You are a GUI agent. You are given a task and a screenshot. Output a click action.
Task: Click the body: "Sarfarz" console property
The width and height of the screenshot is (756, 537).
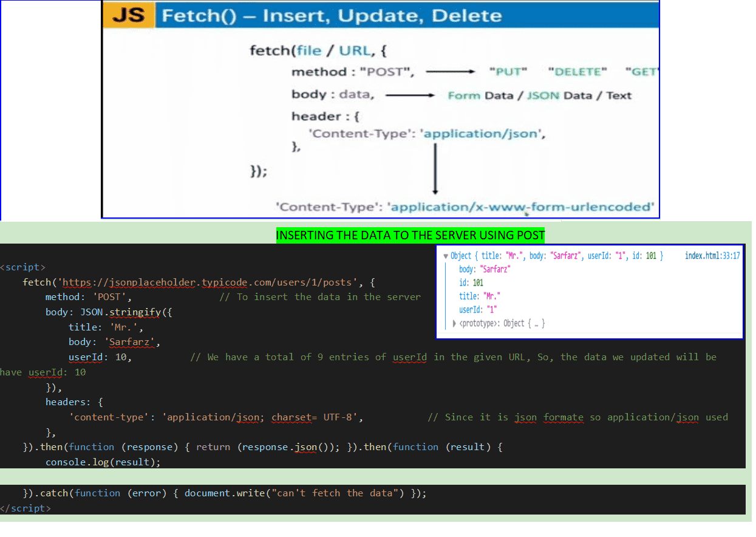pyautogui.click(x=485, y=269)
